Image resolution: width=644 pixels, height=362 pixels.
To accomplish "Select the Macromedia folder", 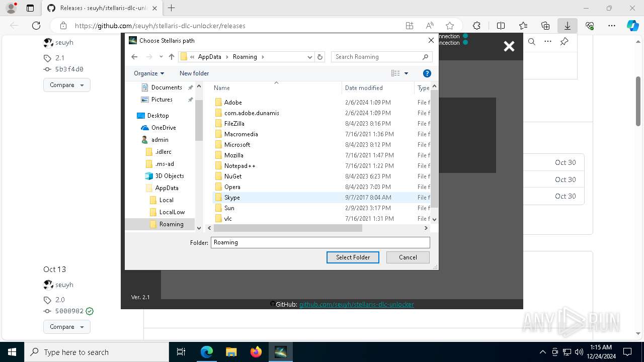I will tap(241, 134).
